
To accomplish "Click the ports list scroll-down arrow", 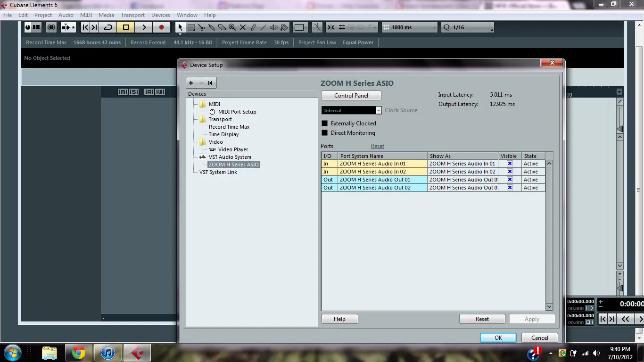I will 549,307.
